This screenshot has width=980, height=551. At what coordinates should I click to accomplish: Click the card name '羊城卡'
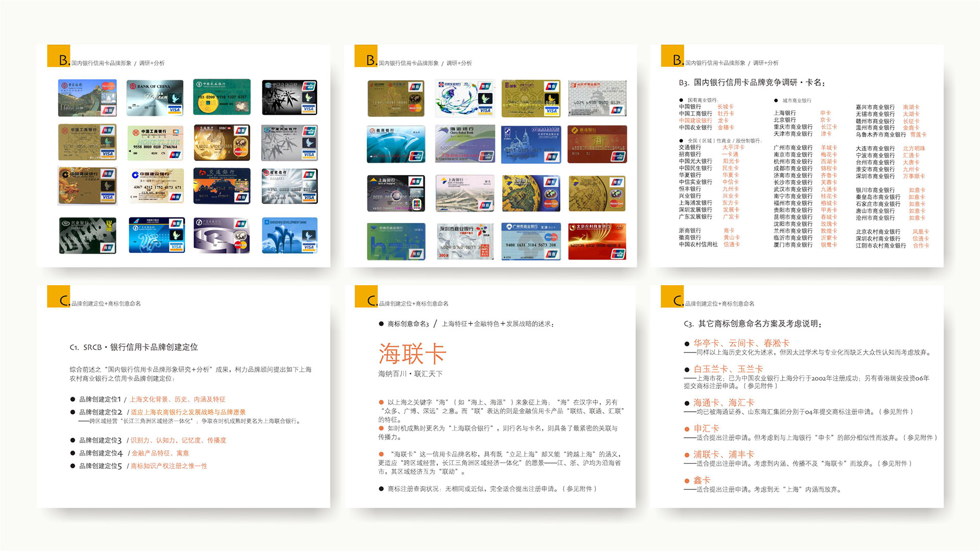tap(829, 147)
